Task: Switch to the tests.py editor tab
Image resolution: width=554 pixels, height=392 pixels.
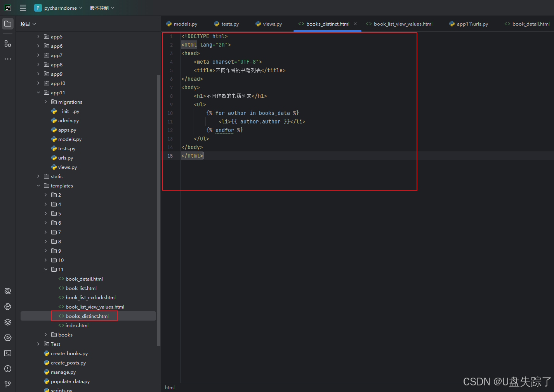Action: coord(226,24)
